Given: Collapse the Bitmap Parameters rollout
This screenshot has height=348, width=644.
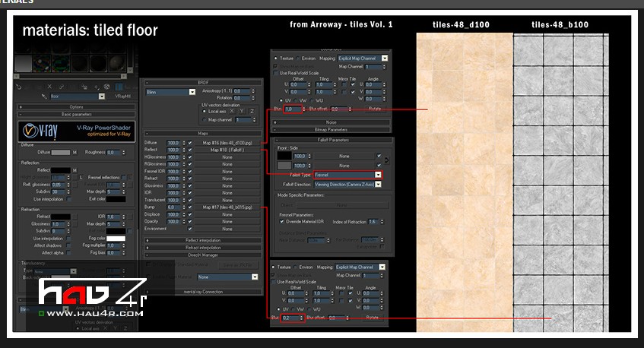Looking at the screenshot, I should tap(331, 130).
